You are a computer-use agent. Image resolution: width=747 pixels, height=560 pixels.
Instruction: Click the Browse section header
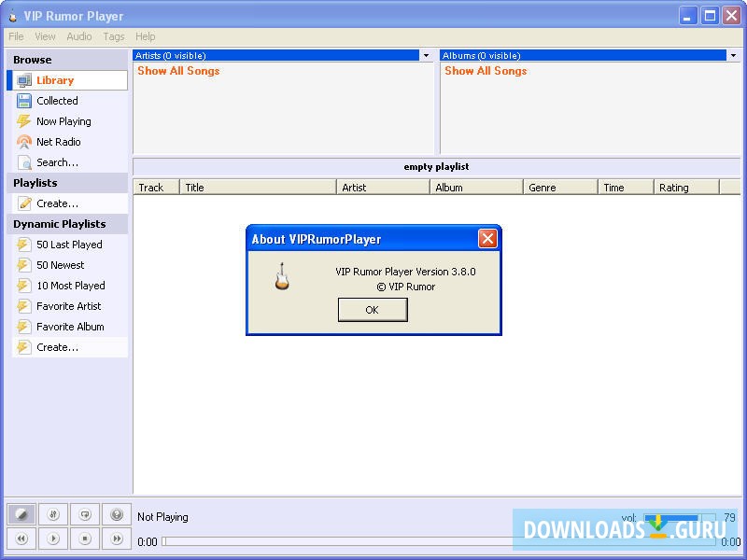[x=67, y=60]
